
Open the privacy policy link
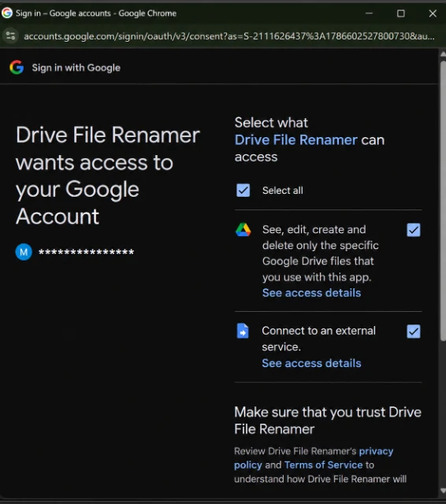(314, 458)
